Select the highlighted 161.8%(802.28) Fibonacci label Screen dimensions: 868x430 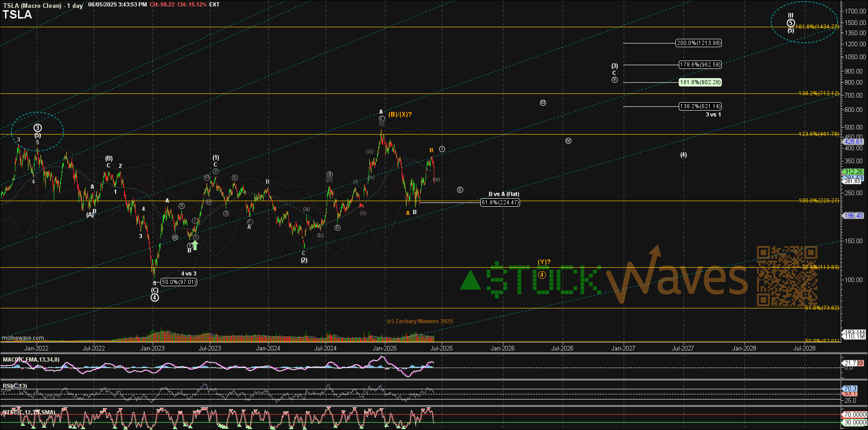(700, 82)
